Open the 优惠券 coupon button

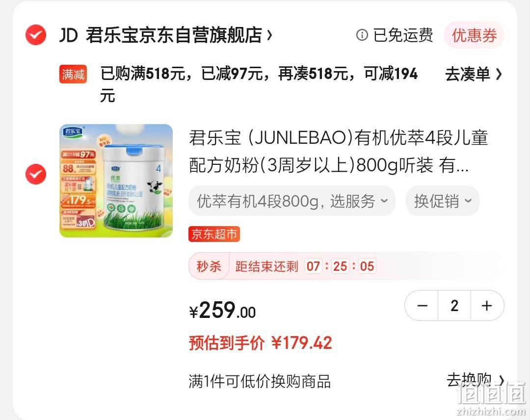coord(474,35)
